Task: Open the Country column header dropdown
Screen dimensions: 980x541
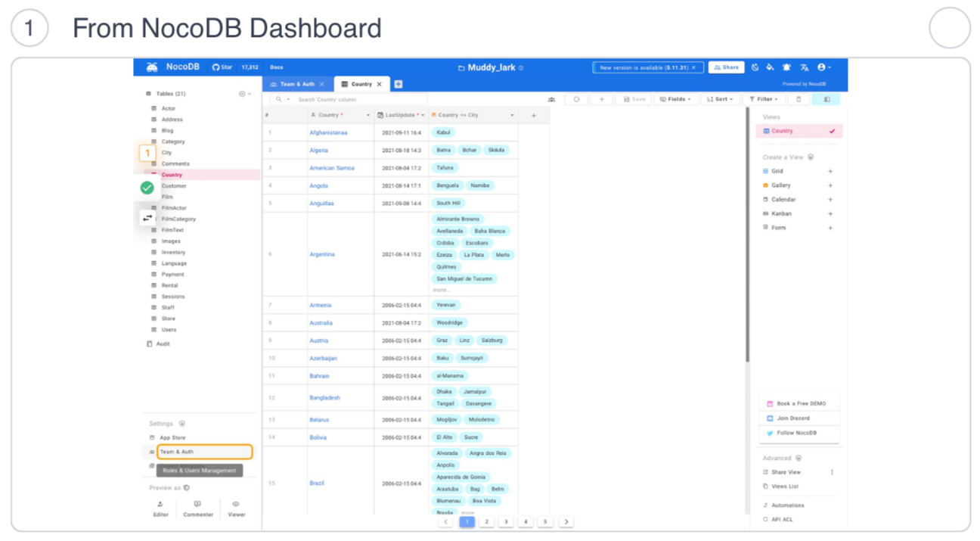Action: [x=367, y=115]
